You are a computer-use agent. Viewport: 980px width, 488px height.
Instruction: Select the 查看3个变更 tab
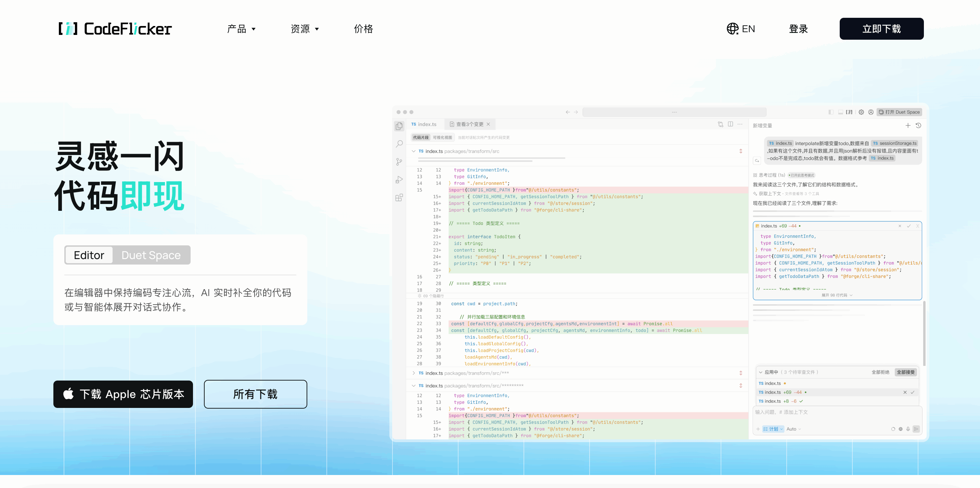pos(470,124)
